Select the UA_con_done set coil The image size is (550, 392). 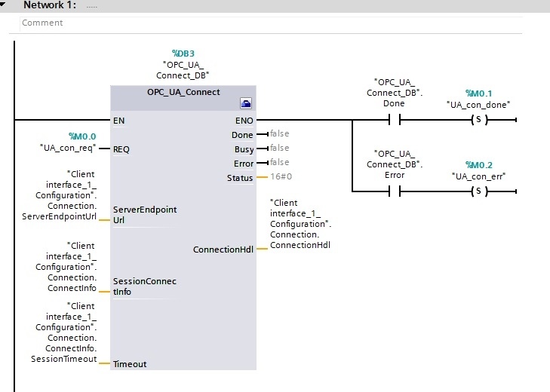click(x=480, y=120)
